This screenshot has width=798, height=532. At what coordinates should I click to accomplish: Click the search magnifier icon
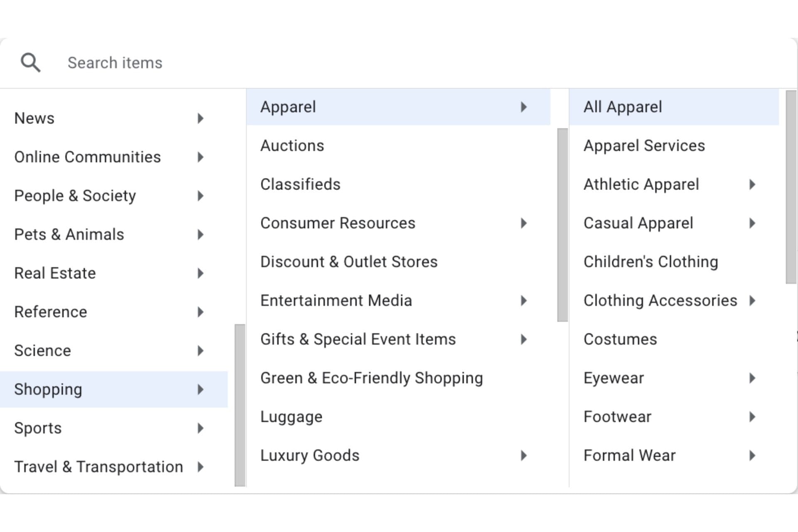(x=30, y=63)
